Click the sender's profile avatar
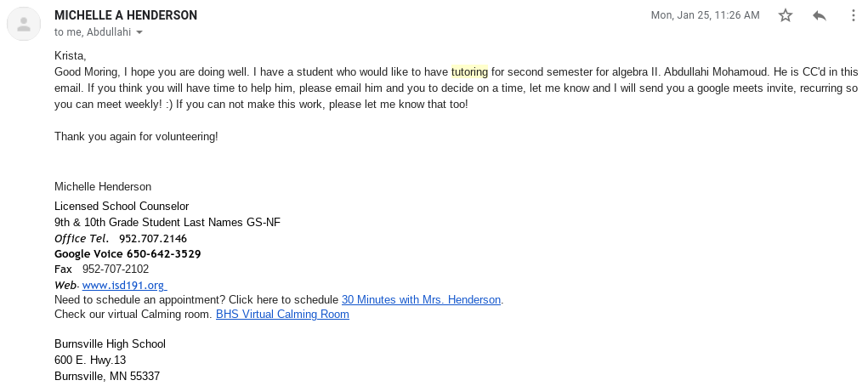 (24, 23)
